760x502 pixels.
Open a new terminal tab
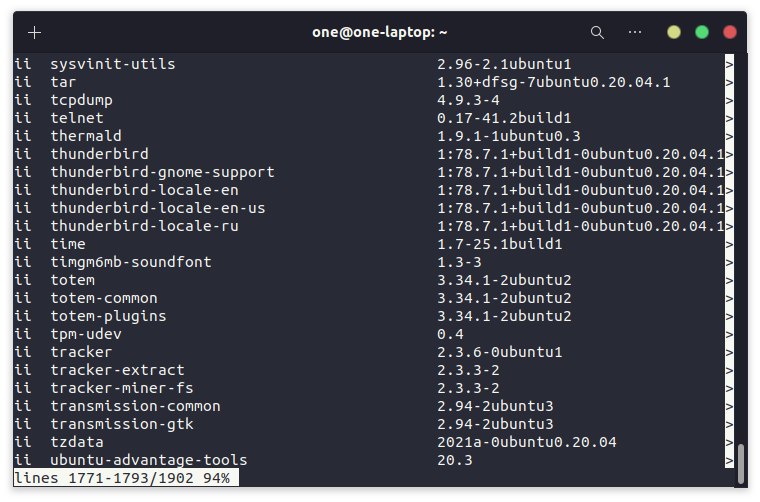pos(35,32)
